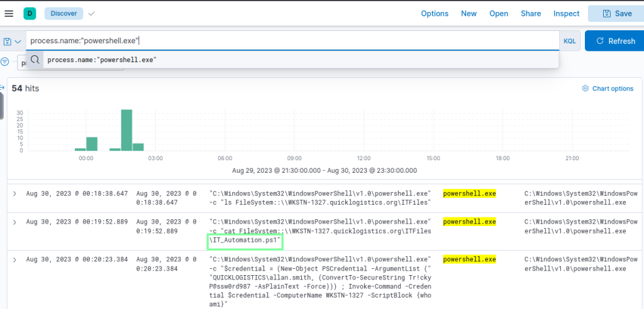Toggle the KQL query language switch
644x309 pixels.
click(x=569, y=41)
